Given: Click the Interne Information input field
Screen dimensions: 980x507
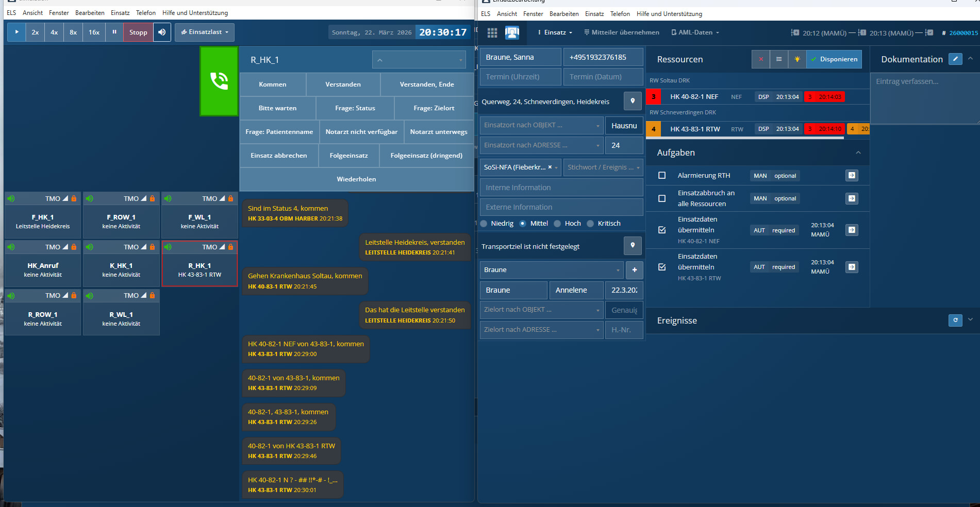Looking at the screenshot, I should [561, 188].
